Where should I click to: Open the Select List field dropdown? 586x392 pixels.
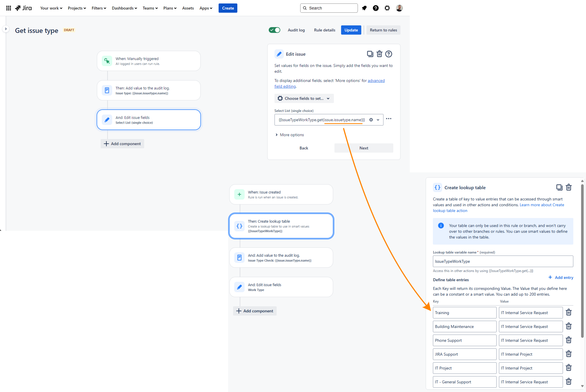378,119
